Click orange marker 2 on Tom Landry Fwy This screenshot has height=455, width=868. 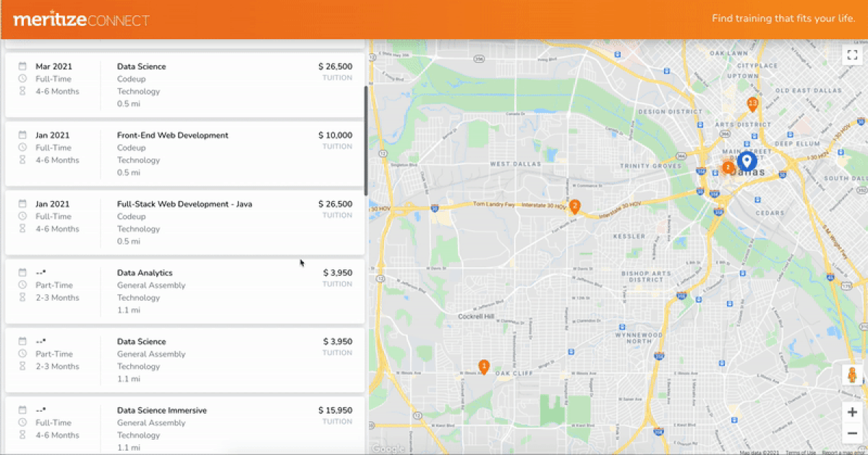point(575,207)
